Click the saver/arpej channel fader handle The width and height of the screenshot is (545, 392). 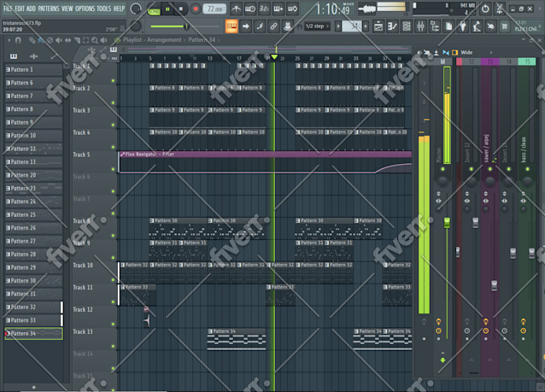pyautogui.click(x=495, y=285)
